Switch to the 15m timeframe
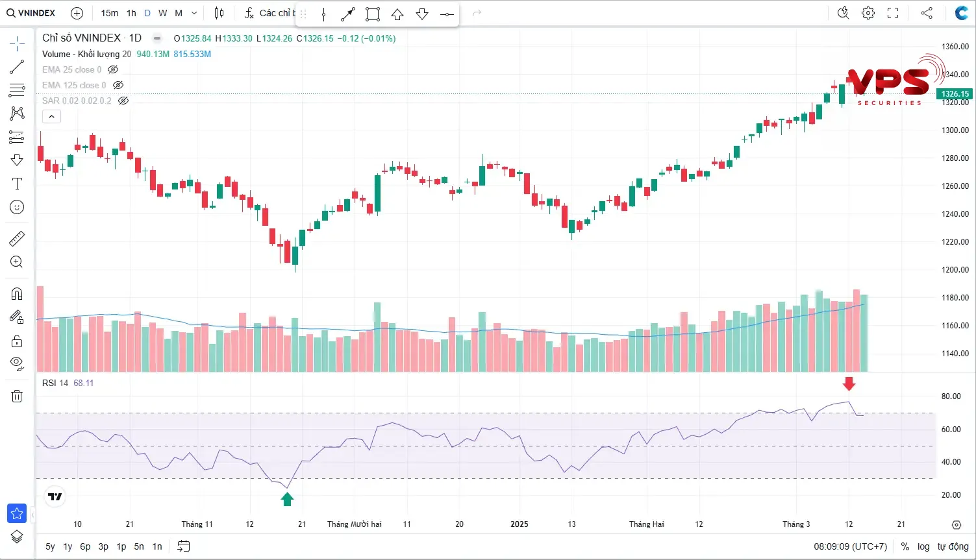 pyautogui.click(x=109, y=13)
